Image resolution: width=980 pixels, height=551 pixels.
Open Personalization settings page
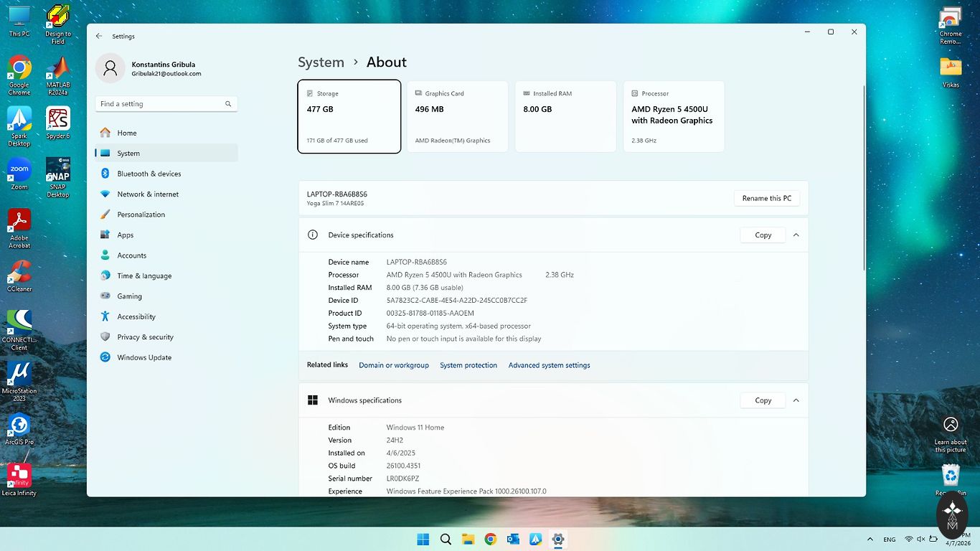(x=141, y=215)
